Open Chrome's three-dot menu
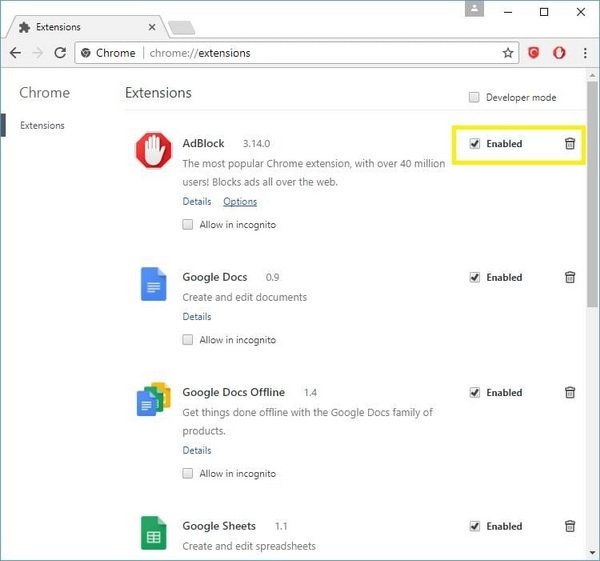600x561 pixels. [x=585, y=53]
